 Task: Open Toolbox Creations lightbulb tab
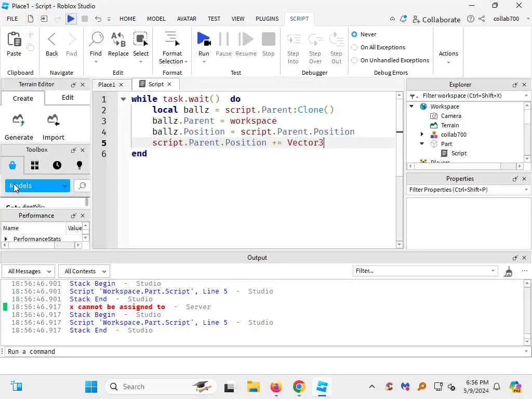click(x=79, y=165)
